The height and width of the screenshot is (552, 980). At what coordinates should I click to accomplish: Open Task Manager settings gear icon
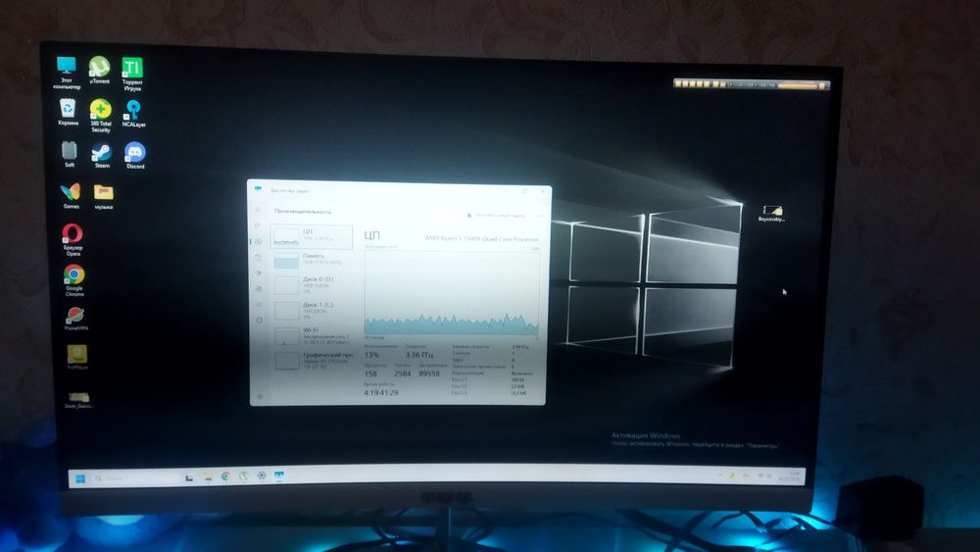(x=260, y=396)
